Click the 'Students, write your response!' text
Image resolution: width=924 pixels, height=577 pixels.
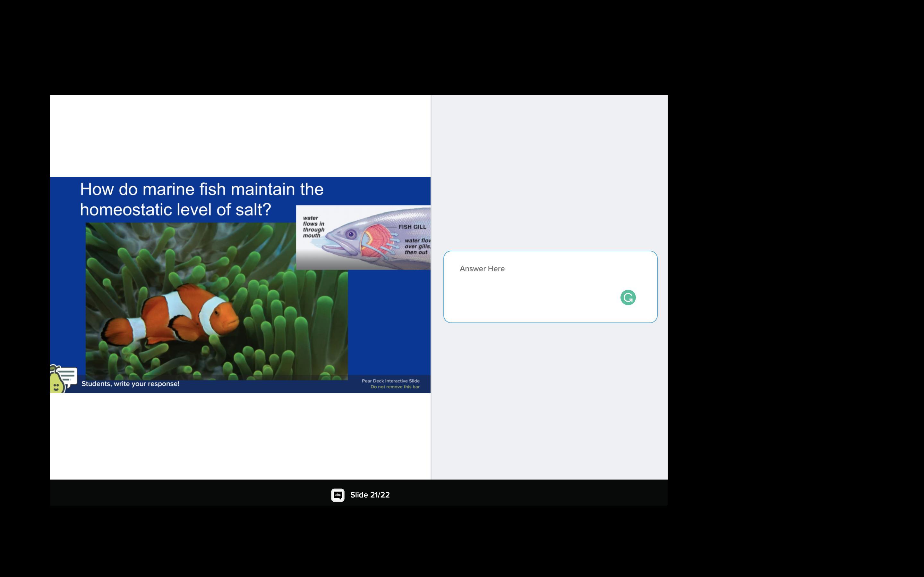coord(130,384)
